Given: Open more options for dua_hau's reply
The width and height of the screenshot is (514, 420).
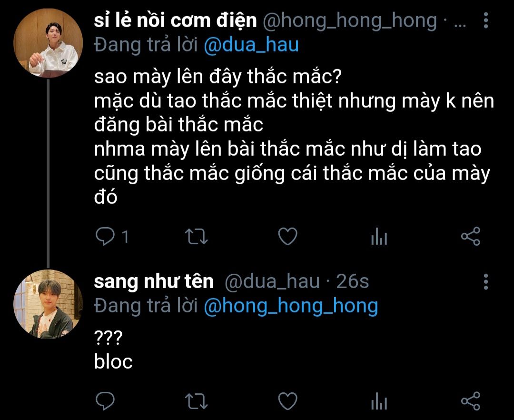Looking at the screenshot, I should 485,282.
